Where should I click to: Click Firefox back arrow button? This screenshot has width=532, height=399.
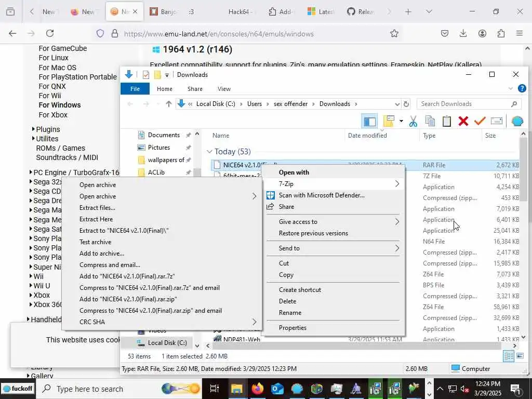pyautogui.click(x=12, y=33)
